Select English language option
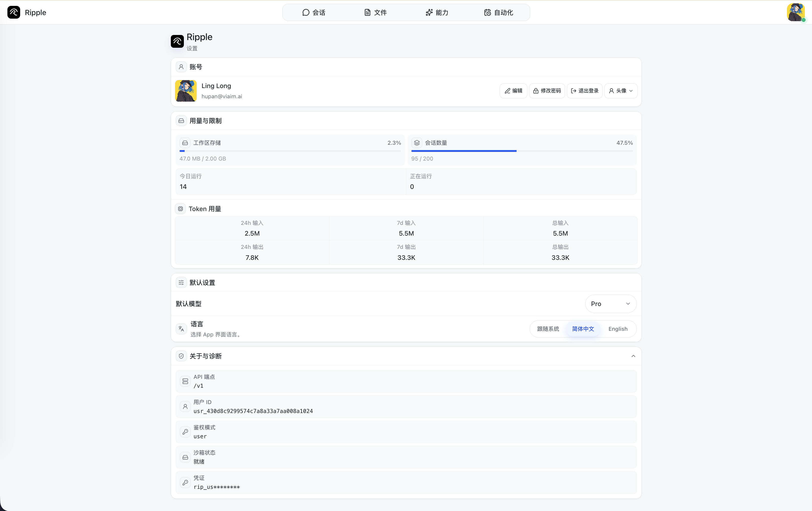 [618, 329]
